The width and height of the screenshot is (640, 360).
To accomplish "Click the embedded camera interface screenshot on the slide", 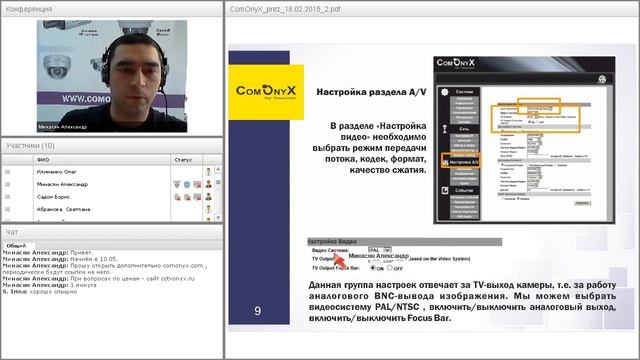I will (524, 140).
